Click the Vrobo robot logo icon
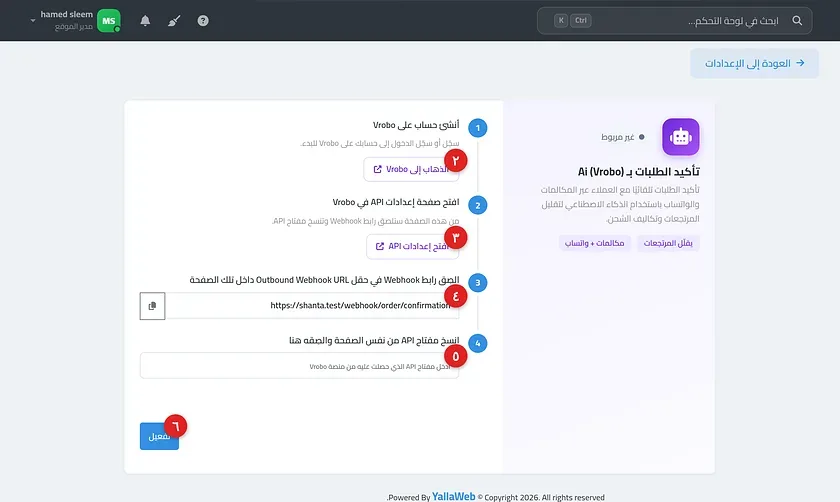Image resolution: width=840 pixels, height=502 pixels. 680,137
